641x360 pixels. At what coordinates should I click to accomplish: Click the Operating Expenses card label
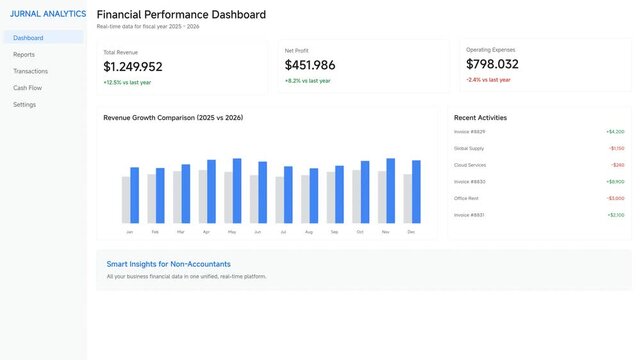click(x=491, y=50)
